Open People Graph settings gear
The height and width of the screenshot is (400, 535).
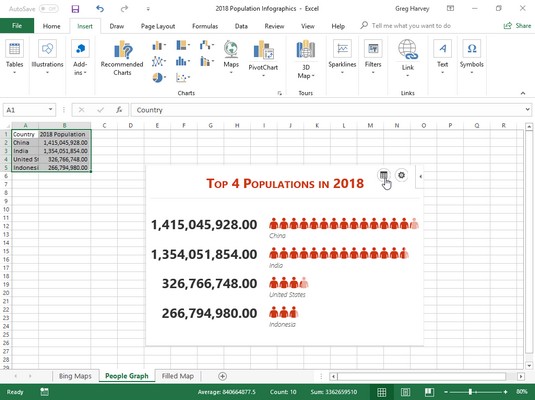pos(402,175)
